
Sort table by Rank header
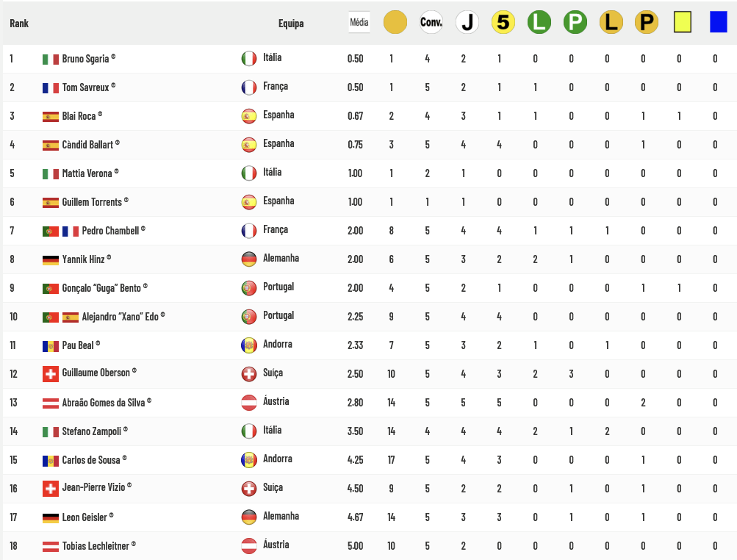[x=19, y=24]
